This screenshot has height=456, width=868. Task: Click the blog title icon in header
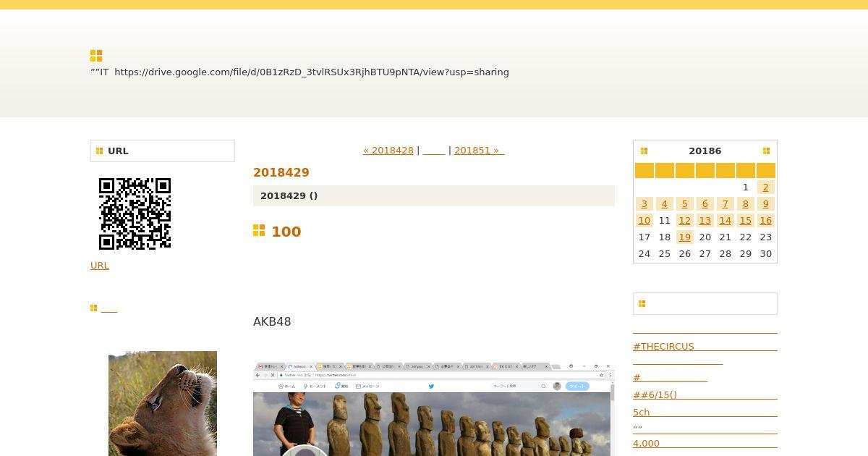(x=96, y=56)
